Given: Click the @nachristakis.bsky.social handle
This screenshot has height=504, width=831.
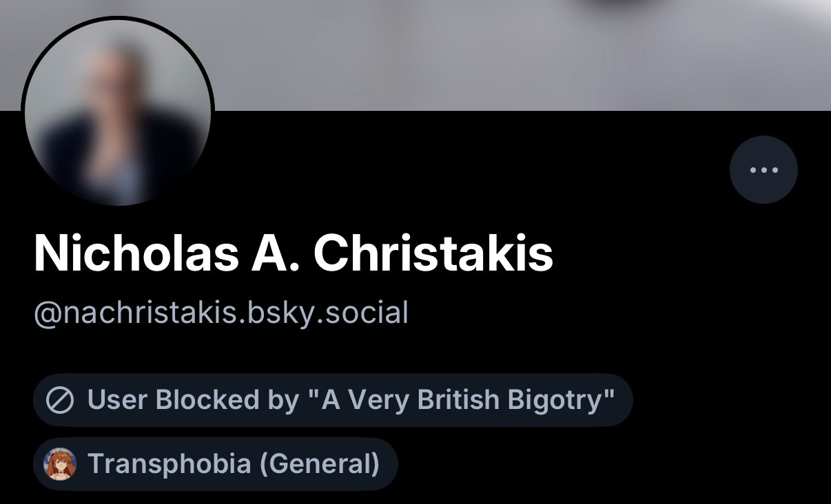Looking at the screenshot, I should click(221, 313).
